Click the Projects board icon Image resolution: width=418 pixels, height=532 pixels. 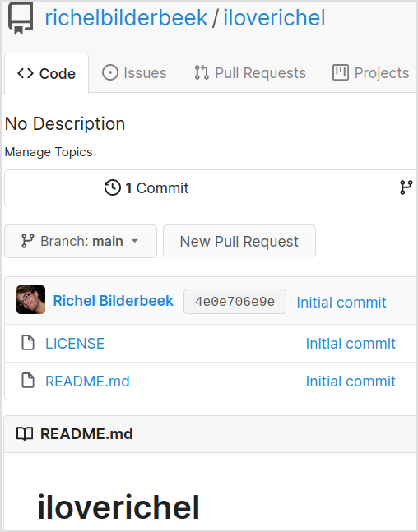click(x=340, y=72)
